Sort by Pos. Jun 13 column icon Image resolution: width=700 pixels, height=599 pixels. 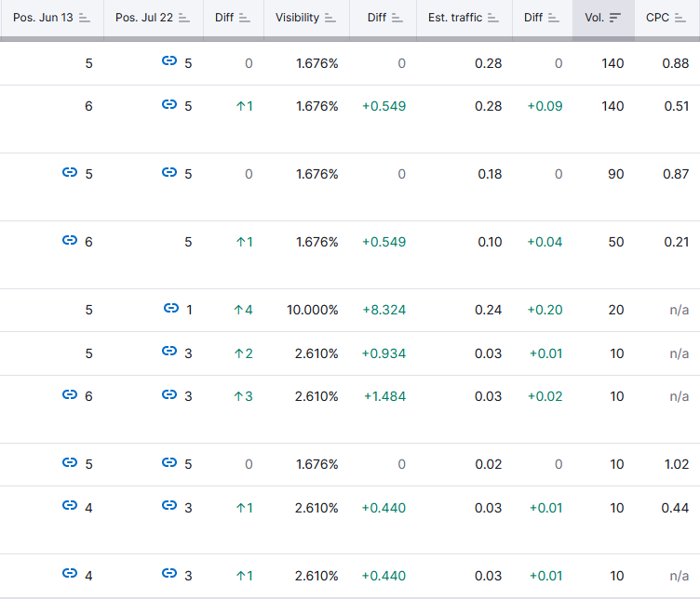point(85,18)
